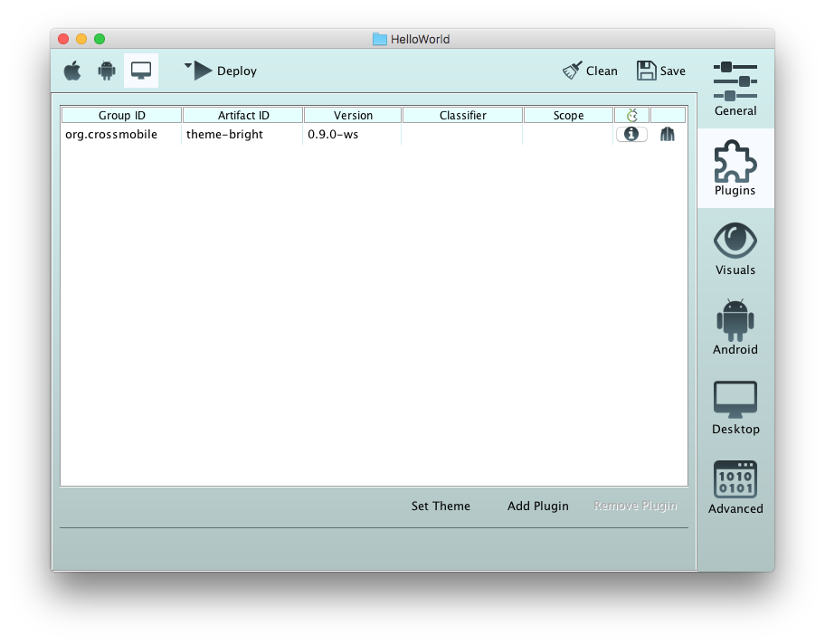Save the project with Save button
The image size is (825, 644).
click(x=661, y=71)
